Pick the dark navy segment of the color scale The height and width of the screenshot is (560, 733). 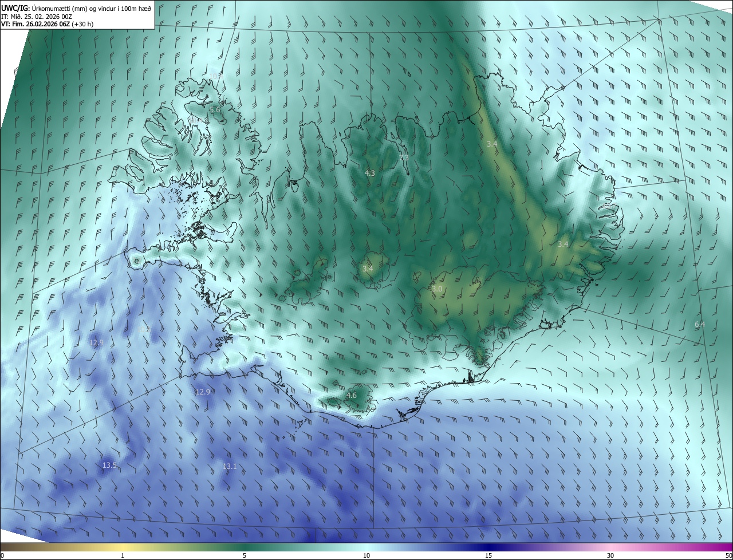pos(488,547)
